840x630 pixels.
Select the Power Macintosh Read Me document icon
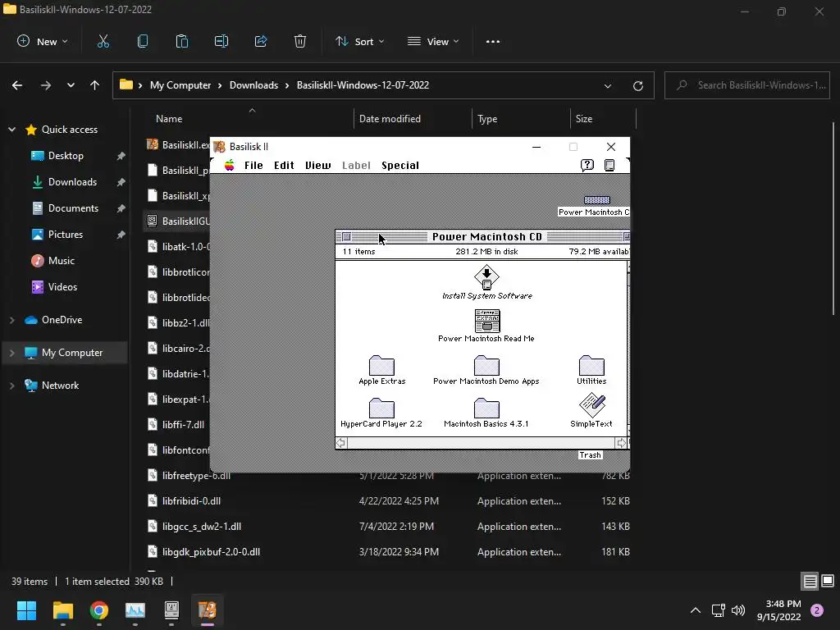[487, 321]
